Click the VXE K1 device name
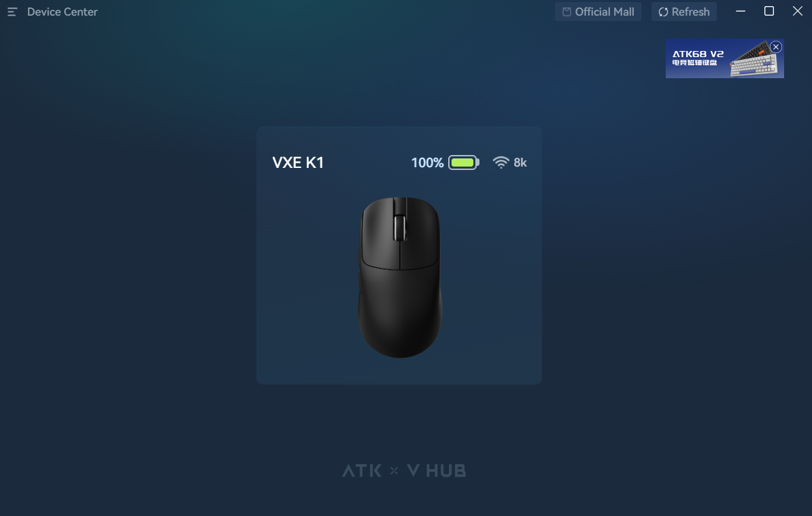The width and height of the screenshot is (812, 516). 299,162
